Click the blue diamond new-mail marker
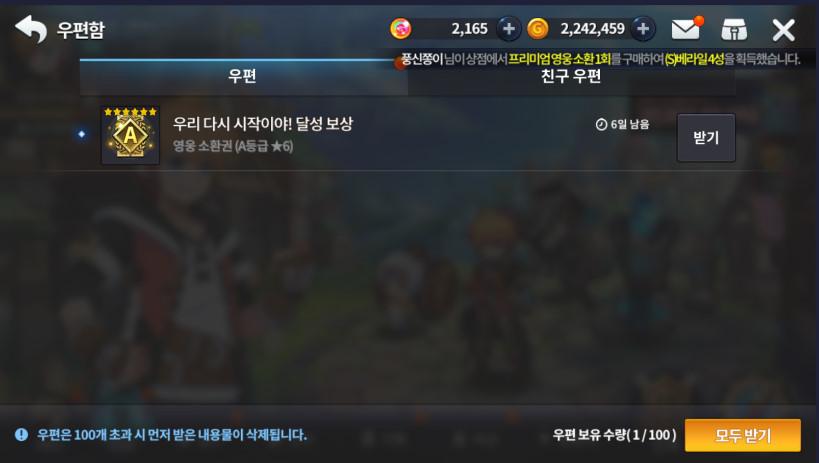The width and height of the screenshot is (819, 463). point(81,134)
